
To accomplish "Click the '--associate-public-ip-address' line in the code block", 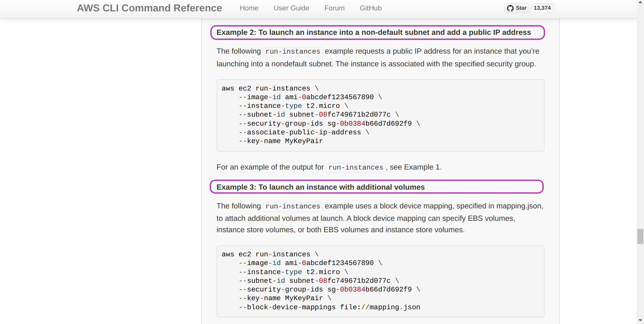I will tap(304, 132).
